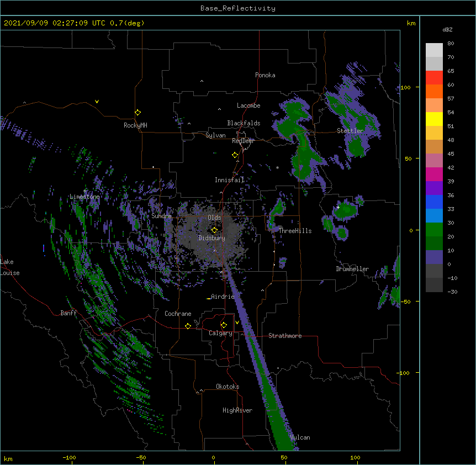Click the yellow V marker east of Calgary
The image size is (476, 465).
[237, 323]
